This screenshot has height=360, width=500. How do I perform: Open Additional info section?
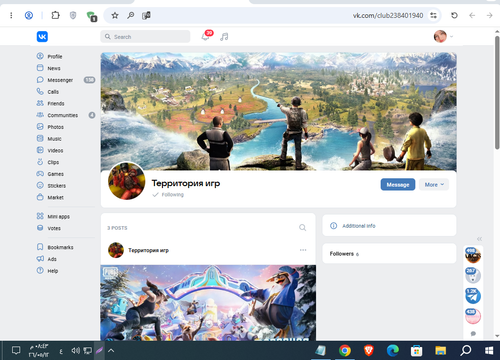click(x=389, y=226)
